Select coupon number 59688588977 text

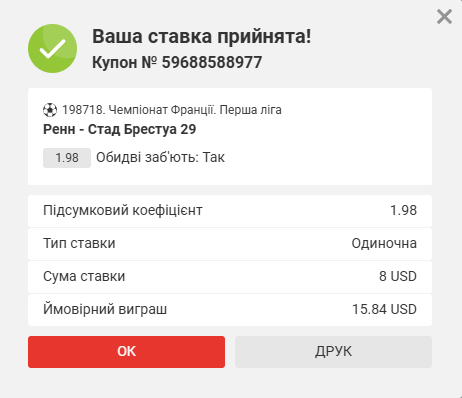212,62
